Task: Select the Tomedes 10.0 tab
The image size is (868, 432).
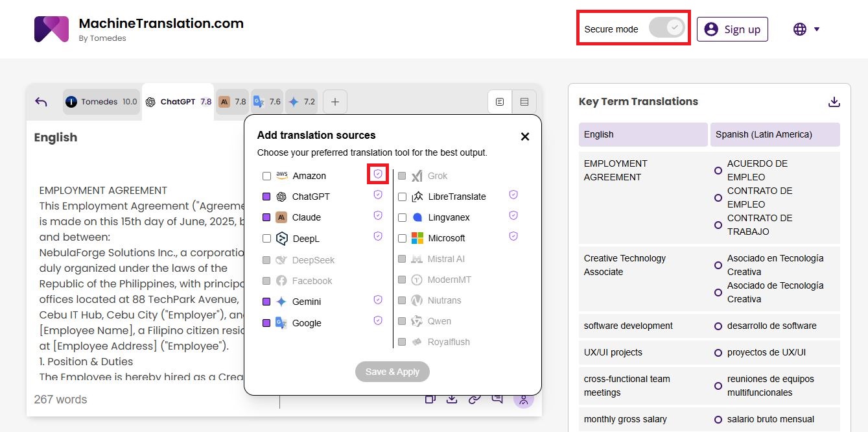Action: pyautogui.click(x=101, y=102)
